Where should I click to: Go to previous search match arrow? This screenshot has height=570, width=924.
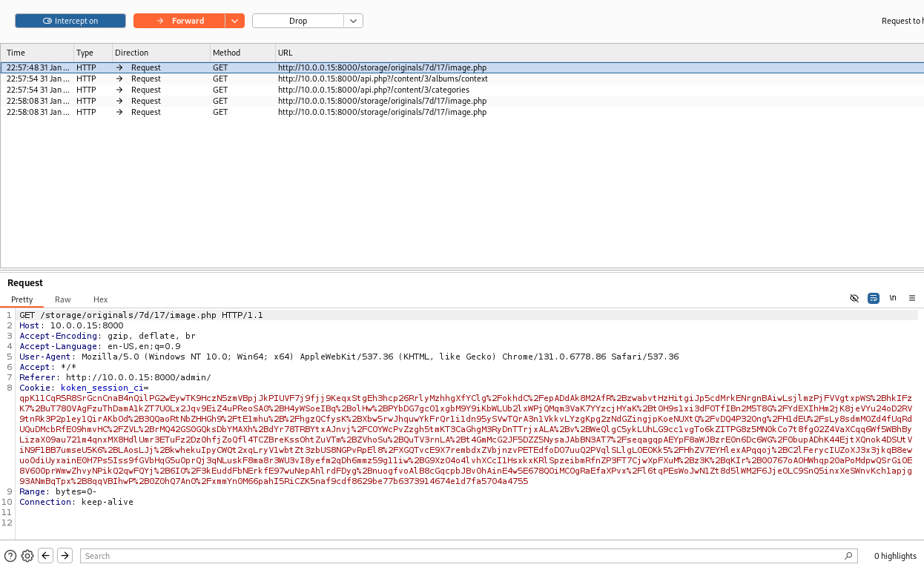tap(46, 556)
